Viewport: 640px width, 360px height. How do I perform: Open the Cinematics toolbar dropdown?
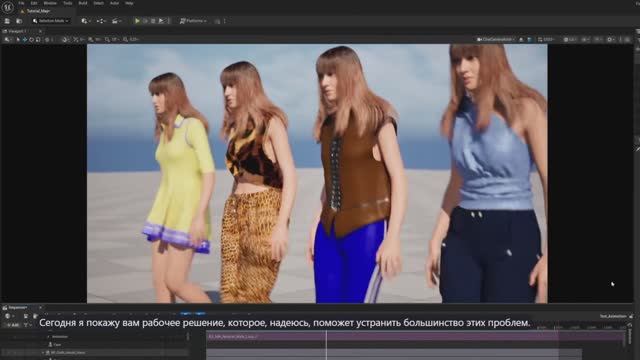[x=116, y=21]
